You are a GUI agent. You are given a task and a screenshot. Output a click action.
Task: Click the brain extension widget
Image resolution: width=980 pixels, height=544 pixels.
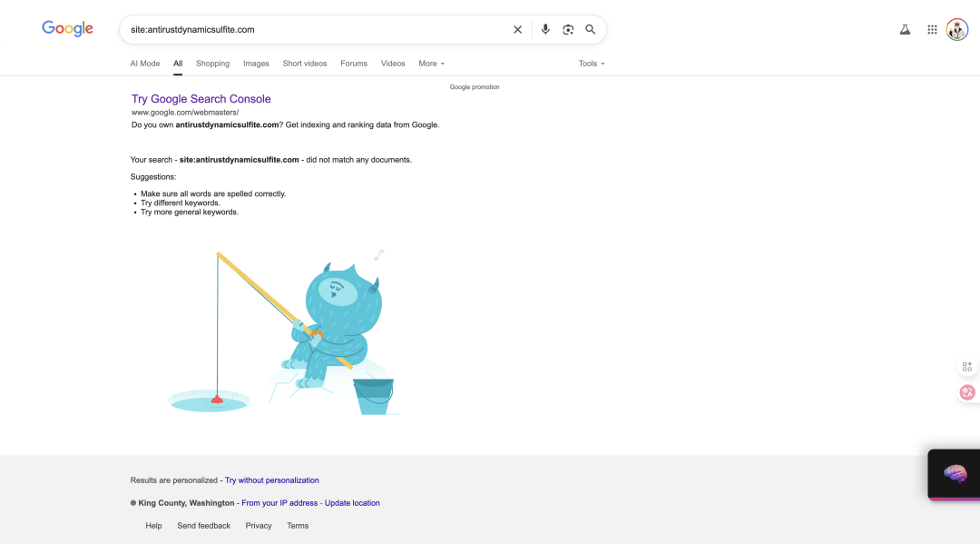955,474
